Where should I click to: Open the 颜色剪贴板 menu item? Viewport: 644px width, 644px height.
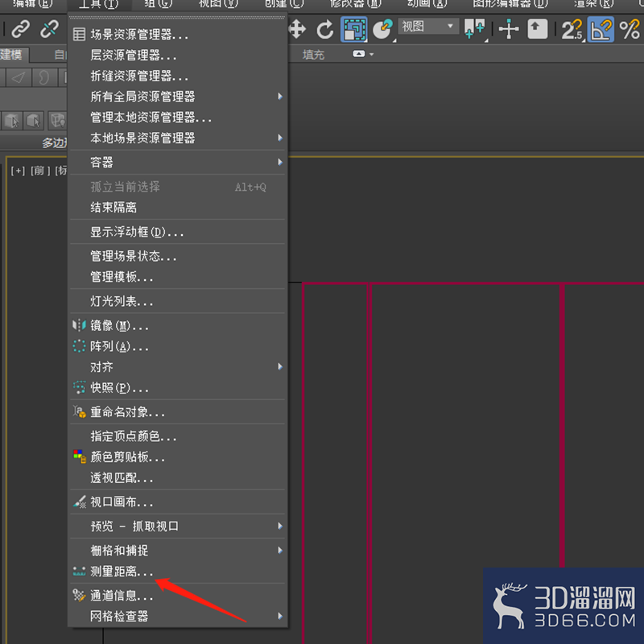point(177,457)
